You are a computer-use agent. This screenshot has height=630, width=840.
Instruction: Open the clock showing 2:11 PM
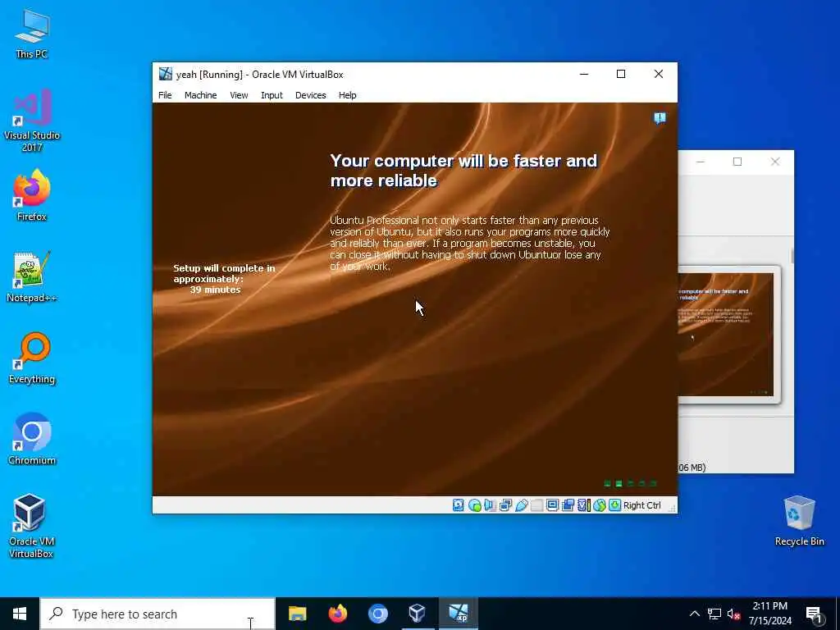(769, 614)
